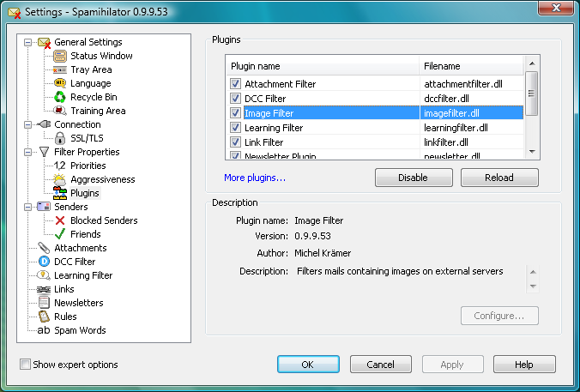Select Status Window in settings tree

101,56
